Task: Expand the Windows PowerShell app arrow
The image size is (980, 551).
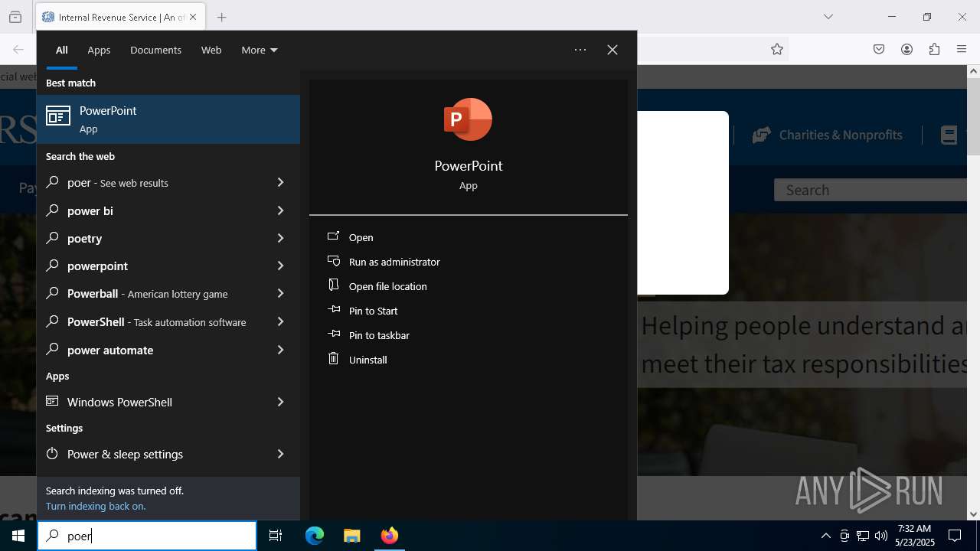Action: pos(280,402)
